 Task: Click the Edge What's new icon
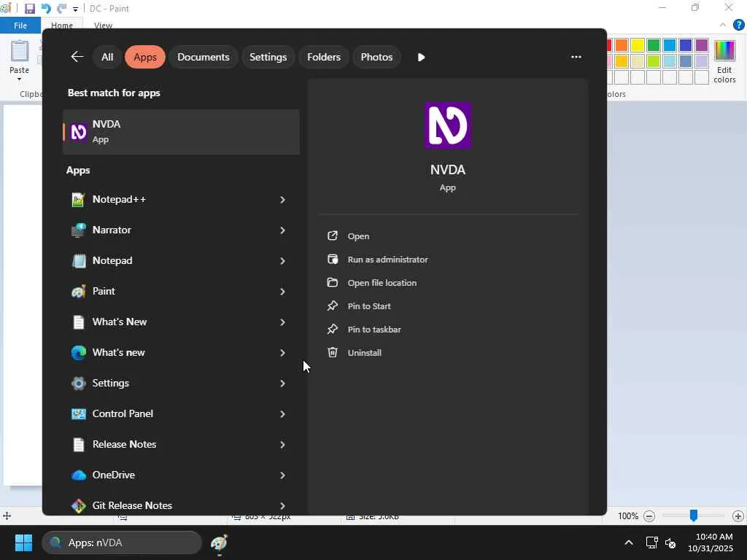(79, 352)
